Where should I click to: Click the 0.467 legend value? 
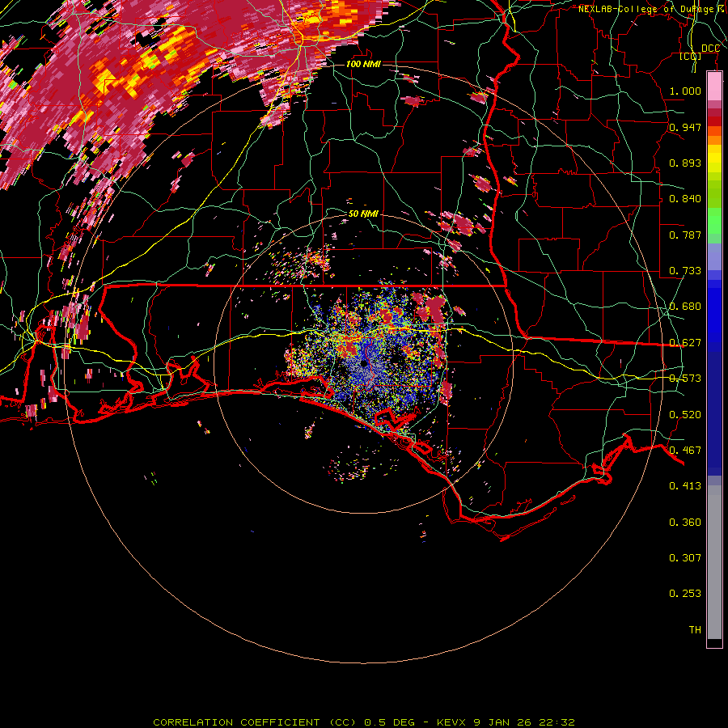point(685,451)
